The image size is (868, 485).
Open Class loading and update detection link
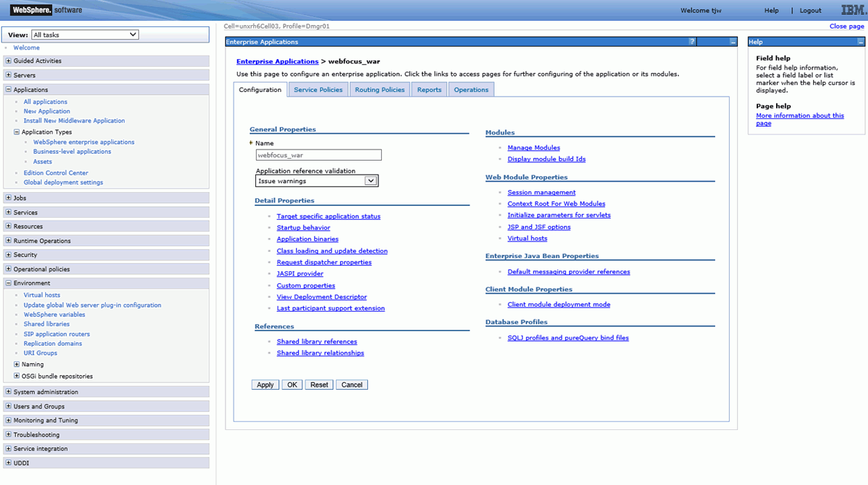[332, 251]
